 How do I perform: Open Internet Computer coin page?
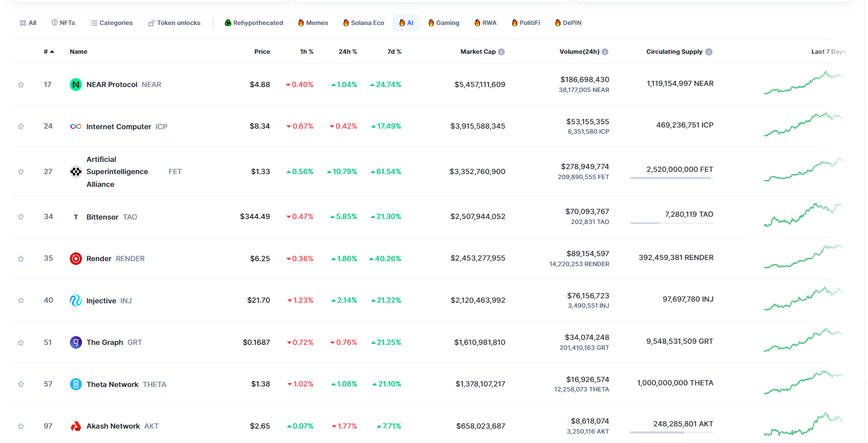[119, 126]
